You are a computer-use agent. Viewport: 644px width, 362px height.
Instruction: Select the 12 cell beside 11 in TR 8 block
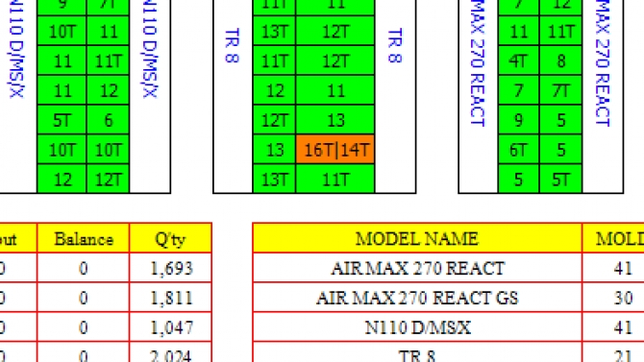click(274, 90)
